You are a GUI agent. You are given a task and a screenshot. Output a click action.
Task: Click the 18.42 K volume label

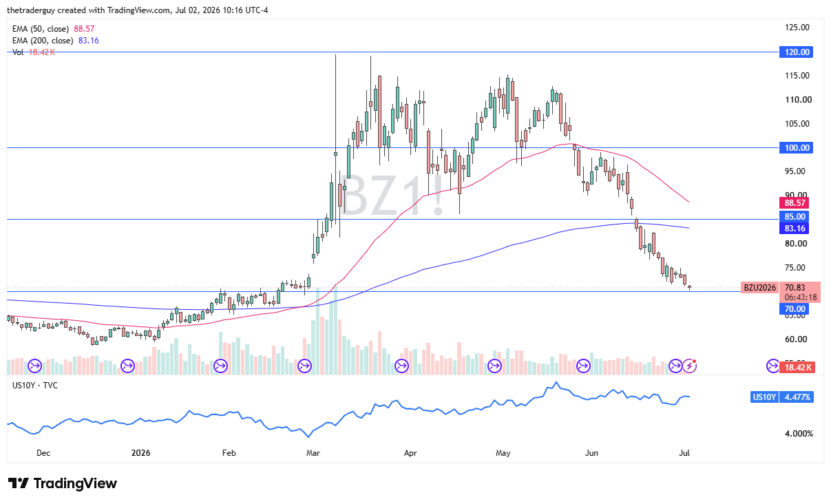tap(797, 368)
